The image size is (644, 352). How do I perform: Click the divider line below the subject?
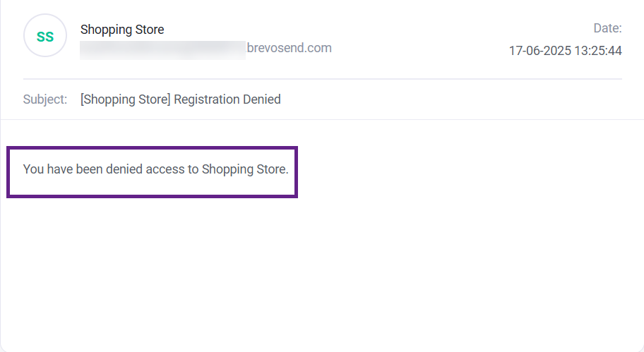pyautogui.click(x=322, y=119)
